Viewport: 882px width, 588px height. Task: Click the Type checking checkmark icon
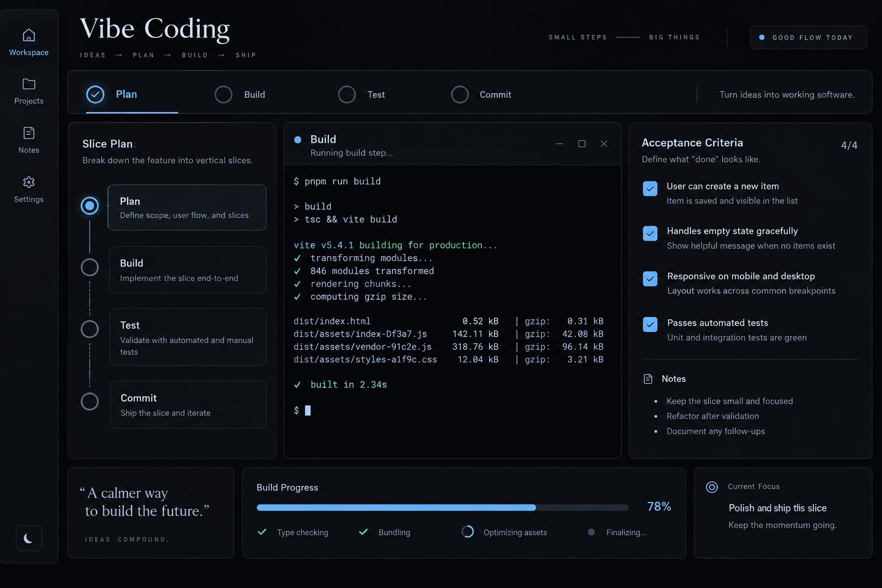pos(262,532)
